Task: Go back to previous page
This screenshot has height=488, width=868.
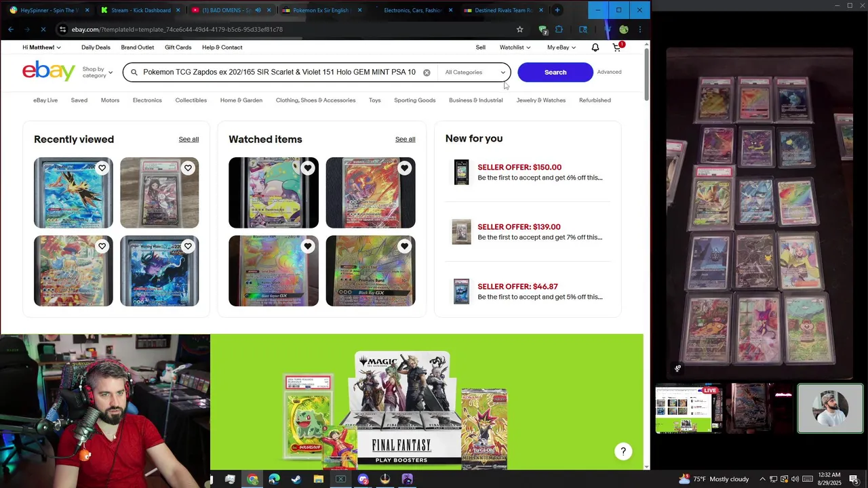Action: click(x=11, y=29)
